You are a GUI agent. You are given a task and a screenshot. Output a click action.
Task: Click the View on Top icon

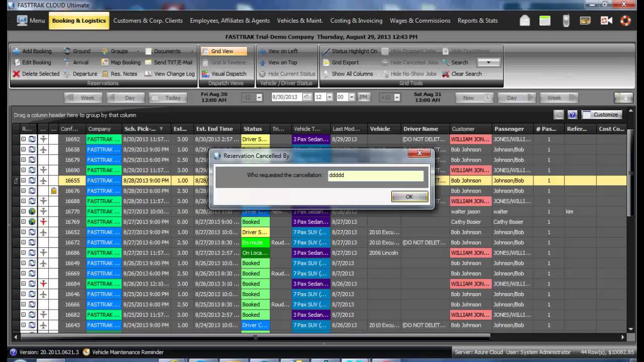(263, 62)
